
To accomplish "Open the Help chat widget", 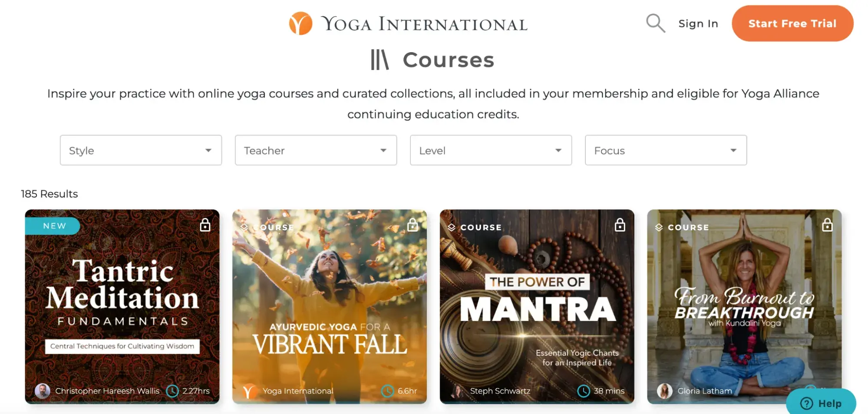I will (821, 402).
